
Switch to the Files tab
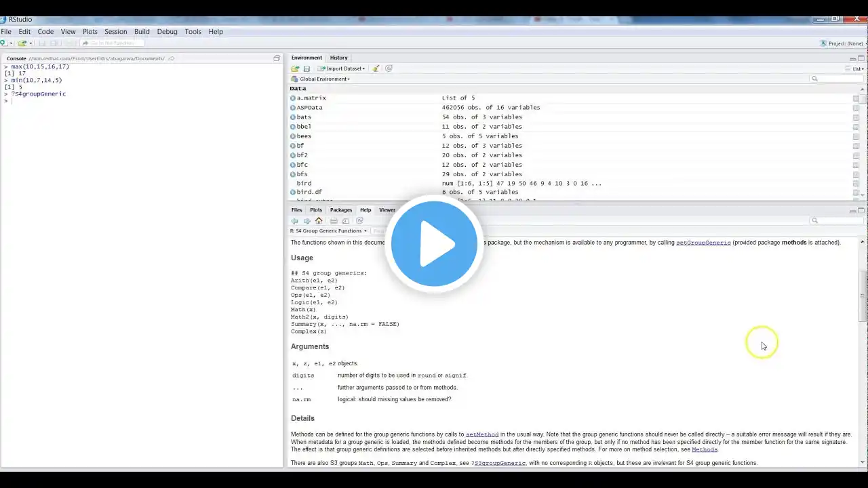coord(297,210)
